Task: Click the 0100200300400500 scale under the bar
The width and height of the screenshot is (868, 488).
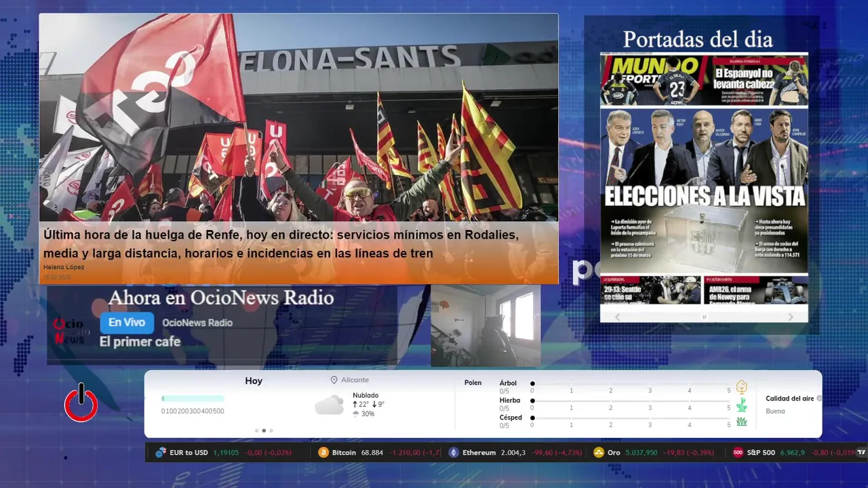Action: pyautogui.click(x=193, y=411)
